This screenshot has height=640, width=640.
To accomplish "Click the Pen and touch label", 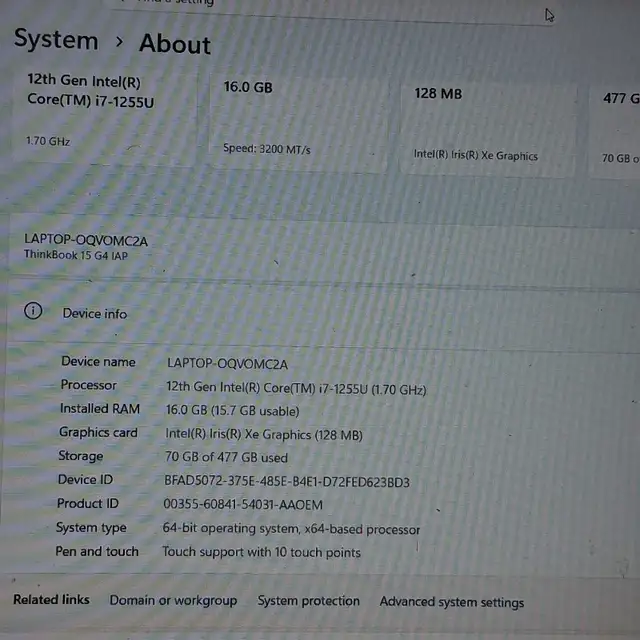I will point(97,551).
